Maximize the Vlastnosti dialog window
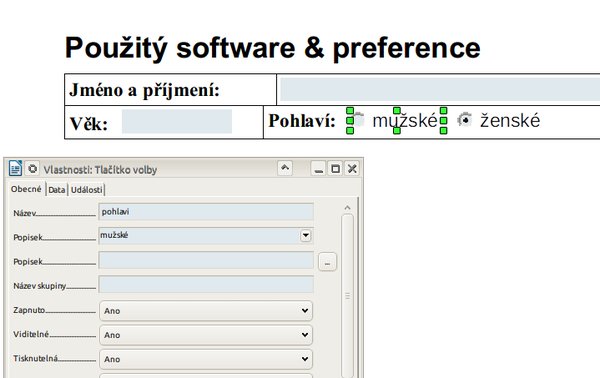Screen dimensions: 600x378 click(335, 169)
